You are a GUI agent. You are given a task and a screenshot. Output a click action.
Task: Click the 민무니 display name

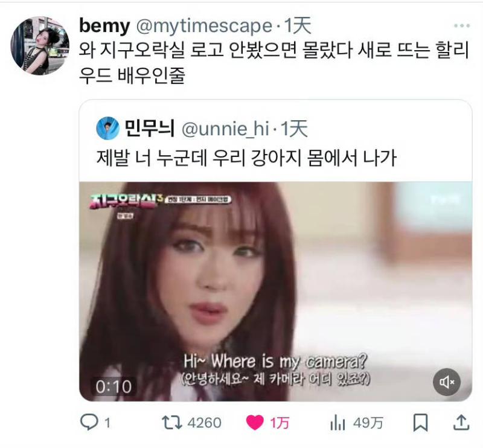pos(149,128)
